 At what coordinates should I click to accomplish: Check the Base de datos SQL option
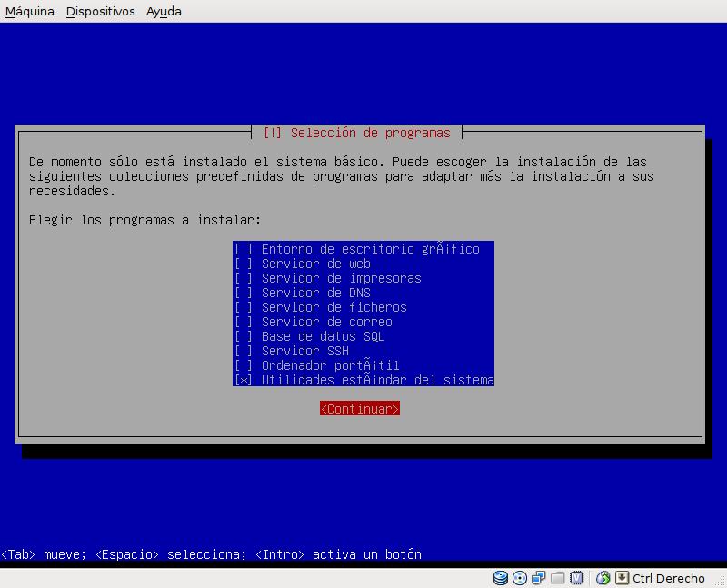(363, 336)
